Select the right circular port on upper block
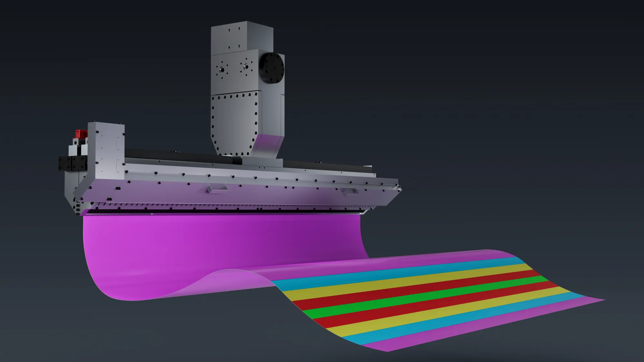Image resolution: width=644 pixels, height=362 pixels. pyautogui.click(x=246, y=68)
